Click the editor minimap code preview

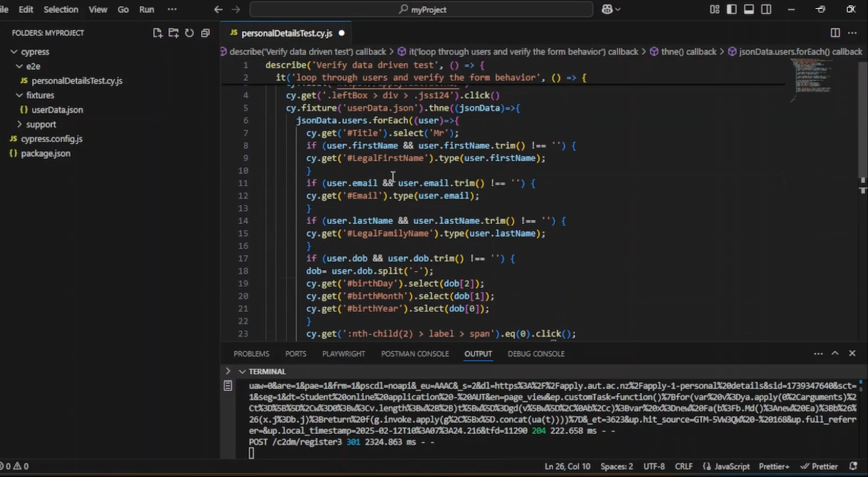tap(811, 78)
